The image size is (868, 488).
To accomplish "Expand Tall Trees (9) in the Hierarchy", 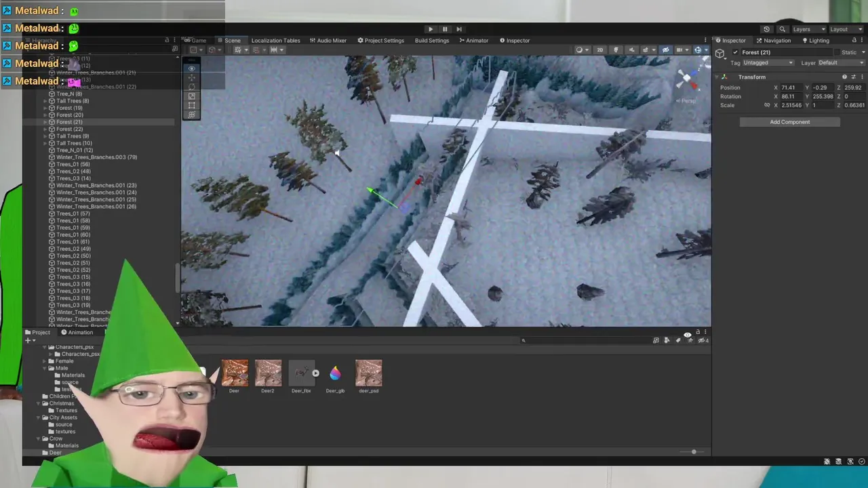I will (x=45, y=136).
